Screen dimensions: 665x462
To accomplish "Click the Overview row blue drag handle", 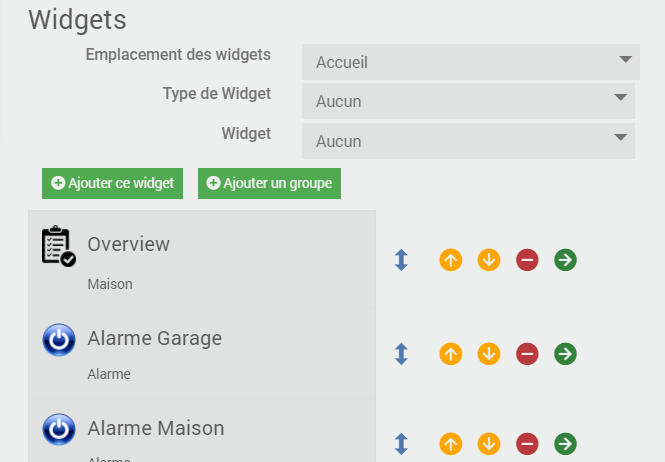I will pos(401,260).
